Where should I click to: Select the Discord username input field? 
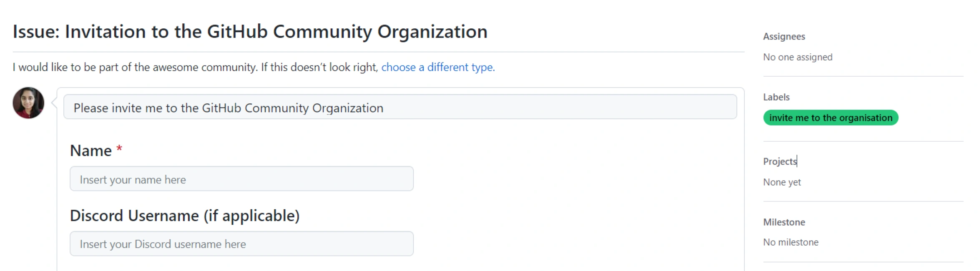pos(241,244)
